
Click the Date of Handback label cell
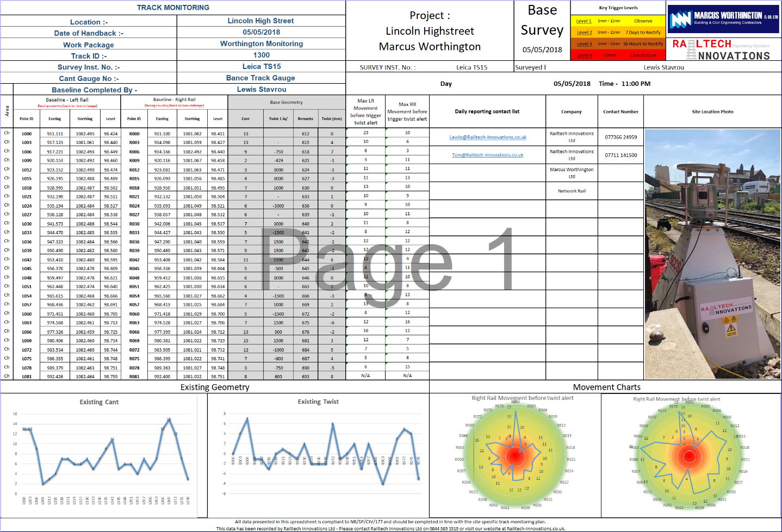[89, 33]
